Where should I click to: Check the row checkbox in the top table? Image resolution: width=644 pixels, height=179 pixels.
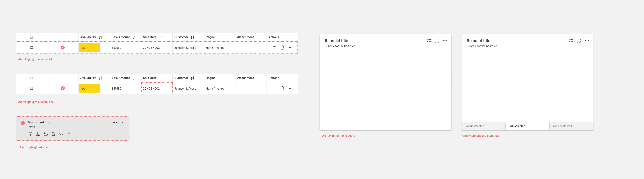click(31, 48)
